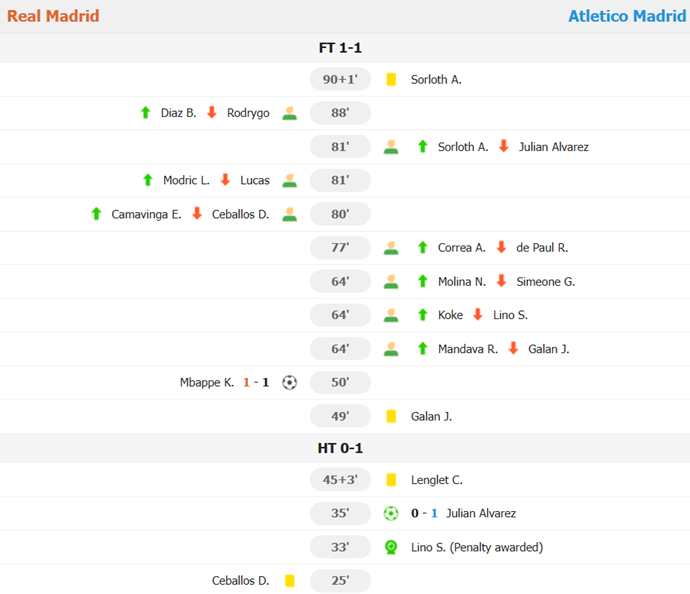Click the penalty awarded icon at 33'
The height and width of the screenshot is (594, 690).
pos(391,547)
